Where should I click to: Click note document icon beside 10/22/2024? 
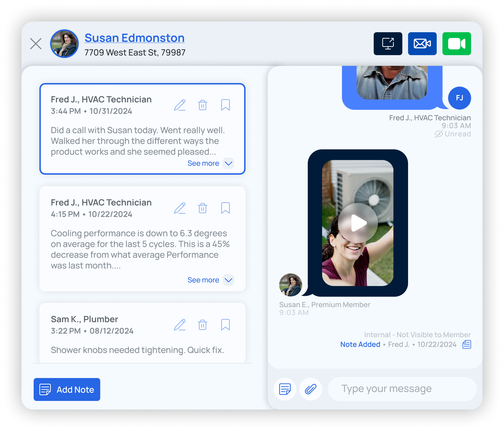pos(467,345)
